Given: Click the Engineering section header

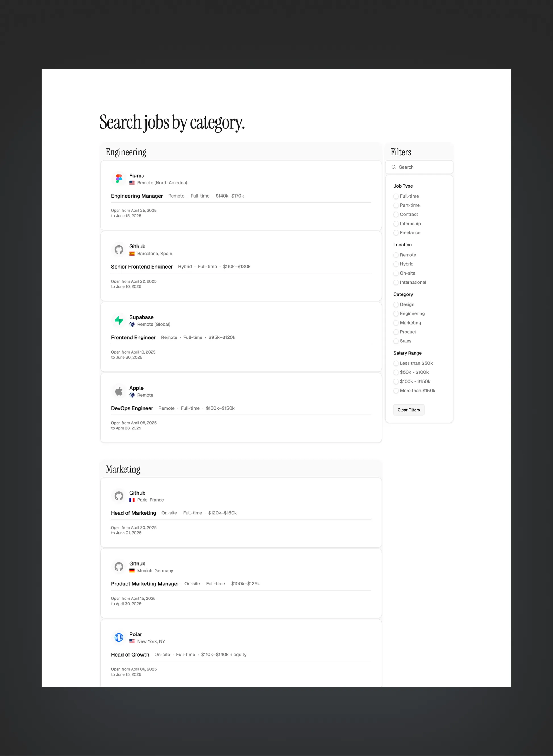Looking at the screenshot, I should tap(126, 152).
